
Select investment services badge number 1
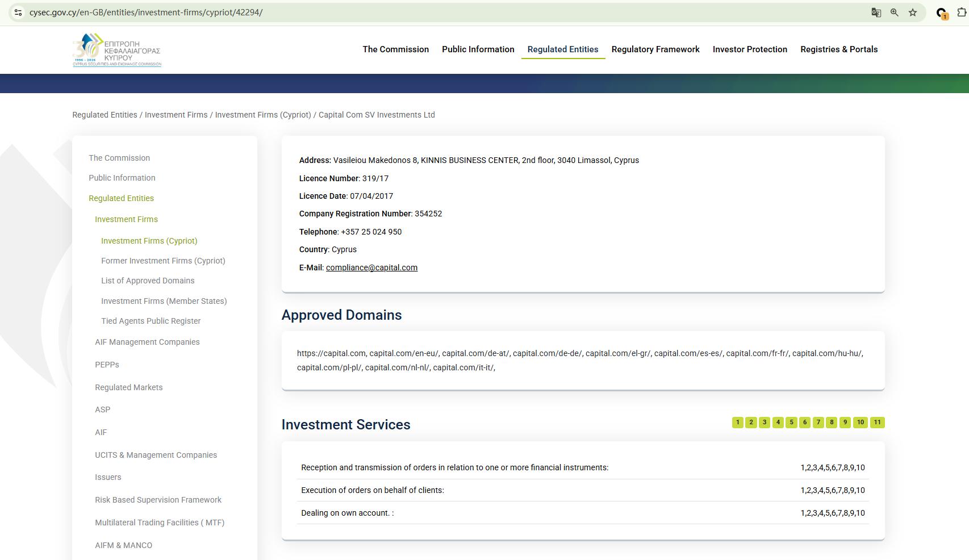pos(737,422)
